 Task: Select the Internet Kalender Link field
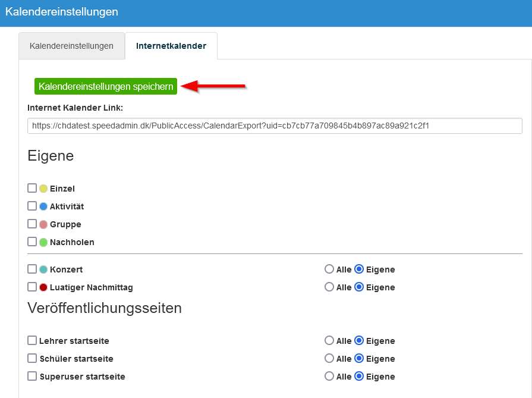click(275, 126)
